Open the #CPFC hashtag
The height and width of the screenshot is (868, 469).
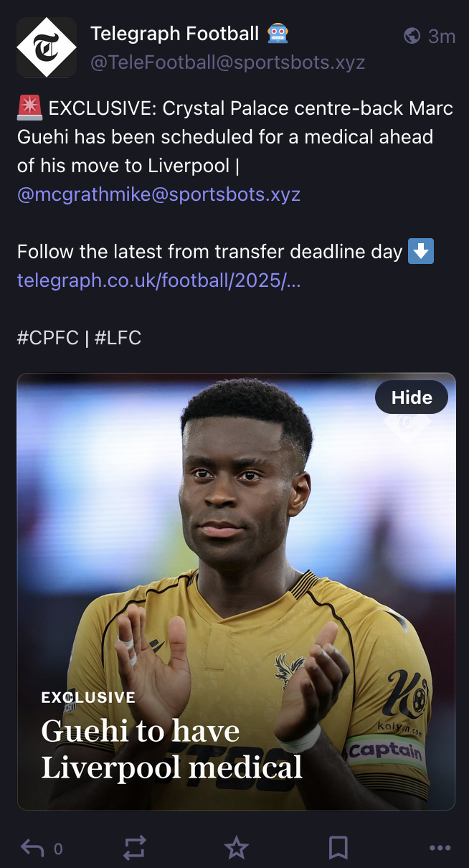click(x=48, y=338)
